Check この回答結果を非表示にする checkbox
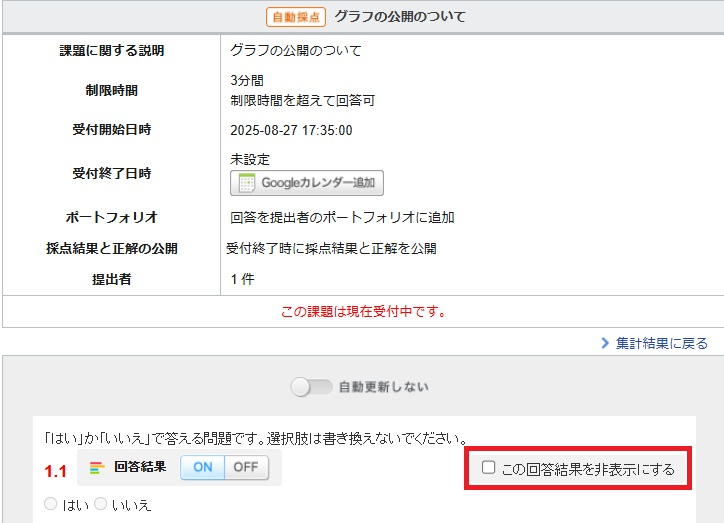Viewport: 724px width, 523px height. [488, 468]
